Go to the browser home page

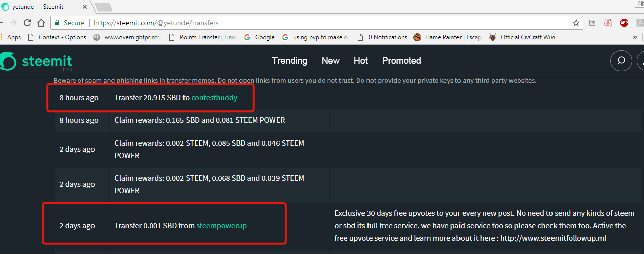41,23
